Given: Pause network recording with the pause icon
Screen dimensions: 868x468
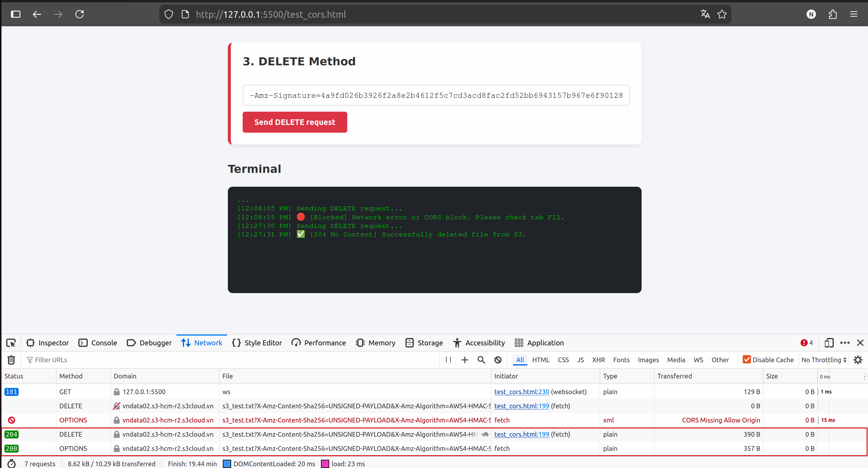Looking at the screenshot, I should point(448,360).
